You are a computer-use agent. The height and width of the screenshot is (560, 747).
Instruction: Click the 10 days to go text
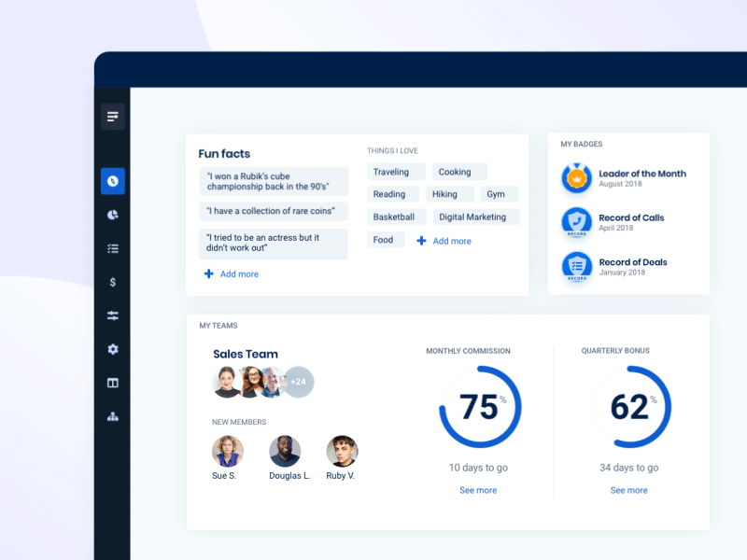click(478, 468)
